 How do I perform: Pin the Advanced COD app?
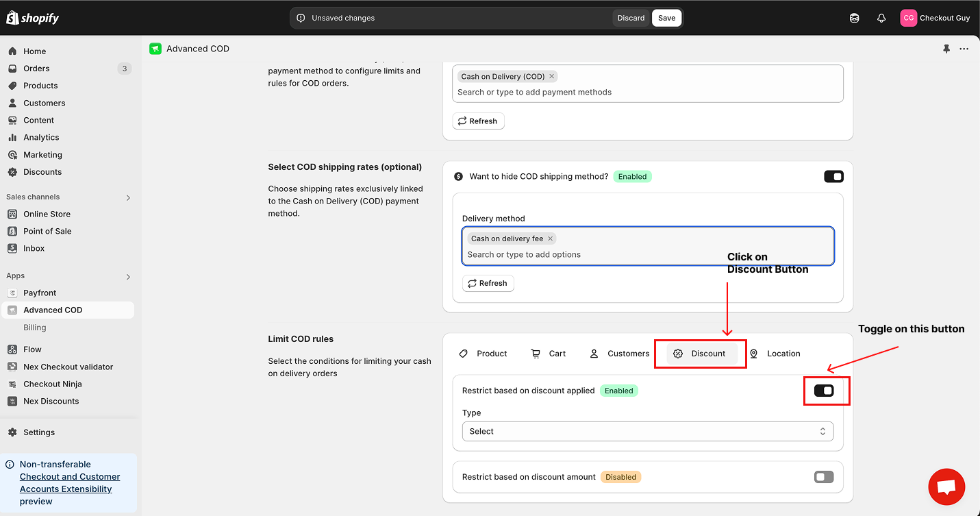946,49
